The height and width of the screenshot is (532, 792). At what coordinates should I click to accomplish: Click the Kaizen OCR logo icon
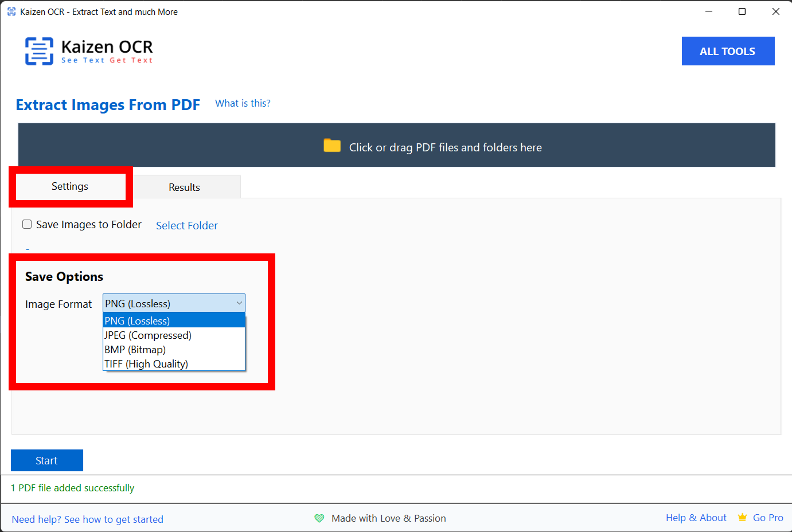39,51
